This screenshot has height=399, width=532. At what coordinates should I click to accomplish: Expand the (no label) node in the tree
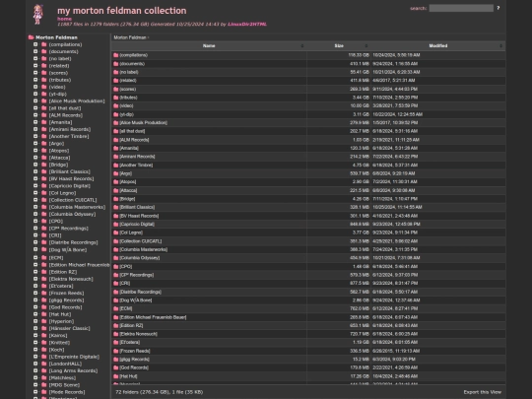tap(35, 59)
